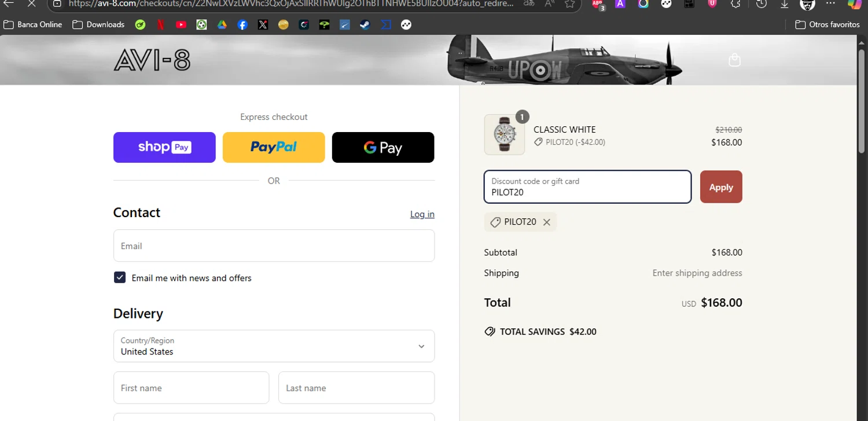Click the CLASSIC WHITE product name
The width and height of the screenshot is (868, 421).
564,130
